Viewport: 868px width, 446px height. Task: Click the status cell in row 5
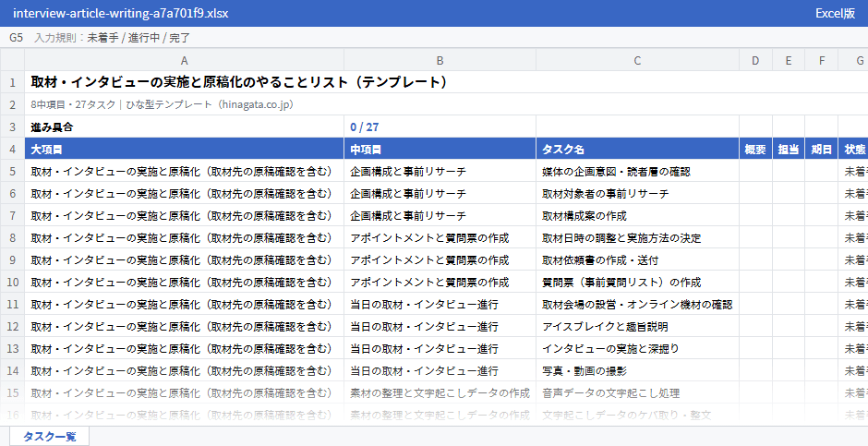point(853,171)
